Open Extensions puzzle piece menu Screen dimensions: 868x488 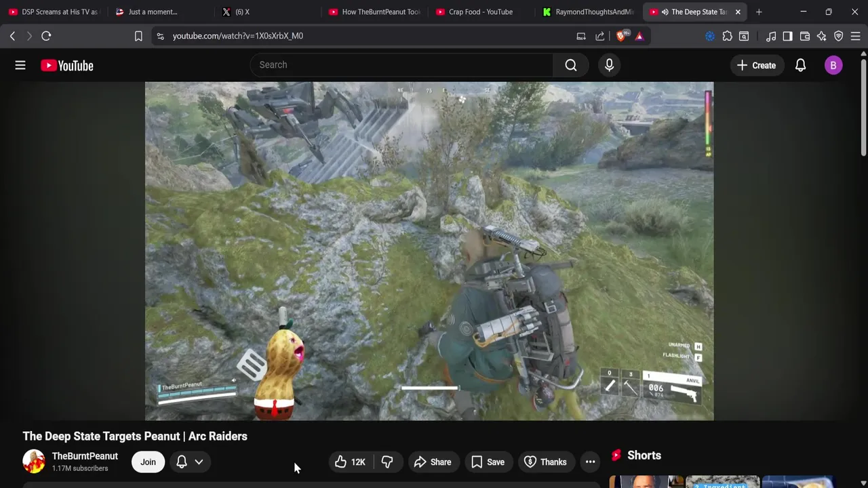[727, 36]
